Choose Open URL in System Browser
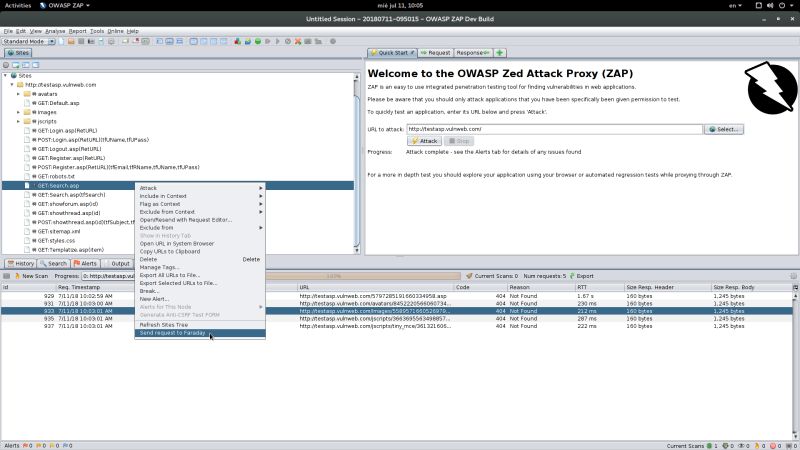The width and height of the screenshot is (800, 450). (200, 243)
